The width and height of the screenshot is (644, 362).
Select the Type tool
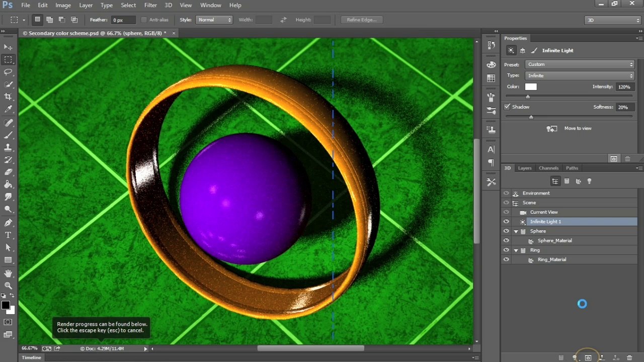(8, 235)
